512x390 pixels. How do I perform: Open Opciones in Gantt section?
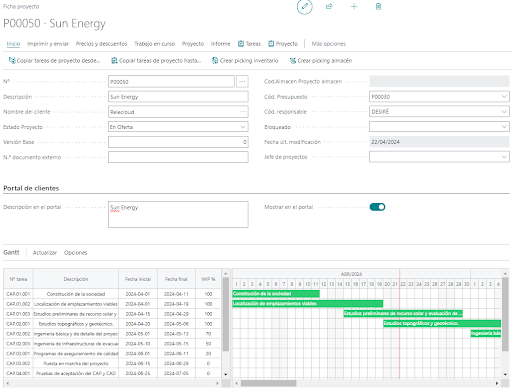coord(76,253)
